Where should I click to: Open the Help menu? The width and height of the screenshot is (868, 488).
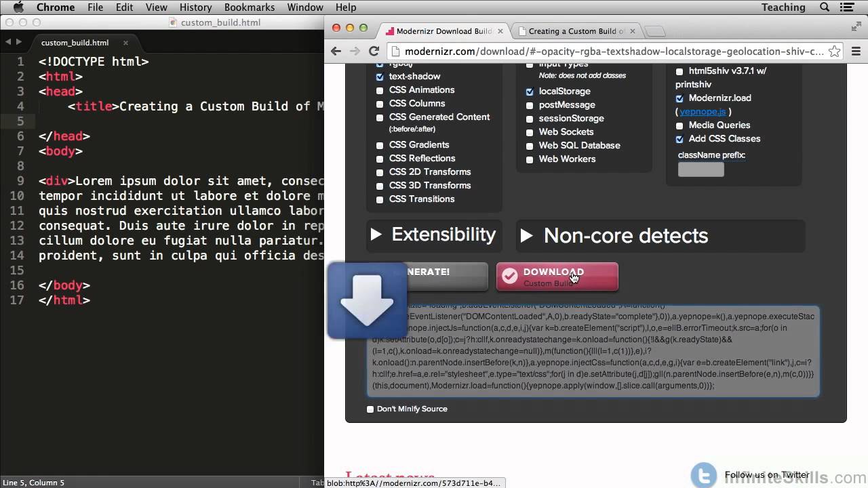click(x=346, y=7)
